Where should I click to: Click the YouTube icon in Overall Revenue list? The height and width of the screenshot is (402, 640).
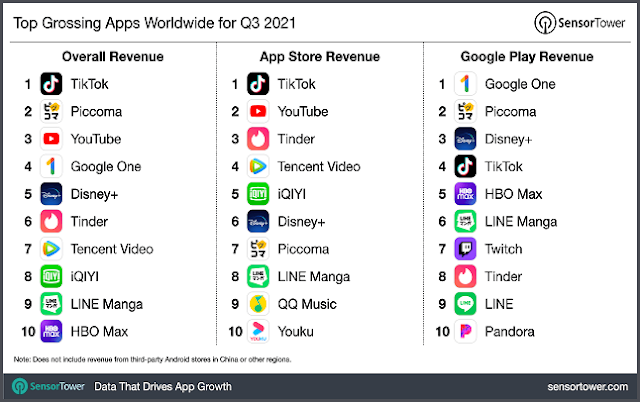click(51, 139)
